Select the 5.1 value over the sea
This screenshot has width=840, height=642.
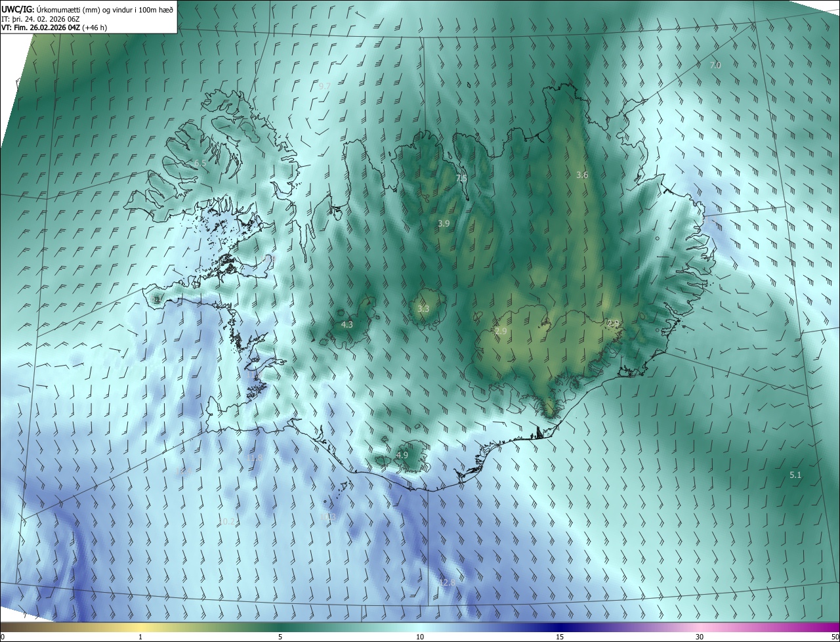[795, 475]
